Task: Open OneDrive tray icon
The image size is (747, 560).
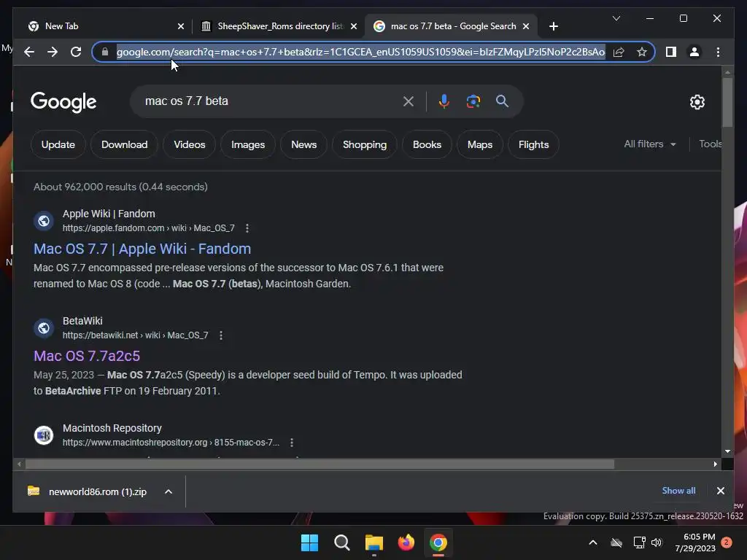Action: 616,542
